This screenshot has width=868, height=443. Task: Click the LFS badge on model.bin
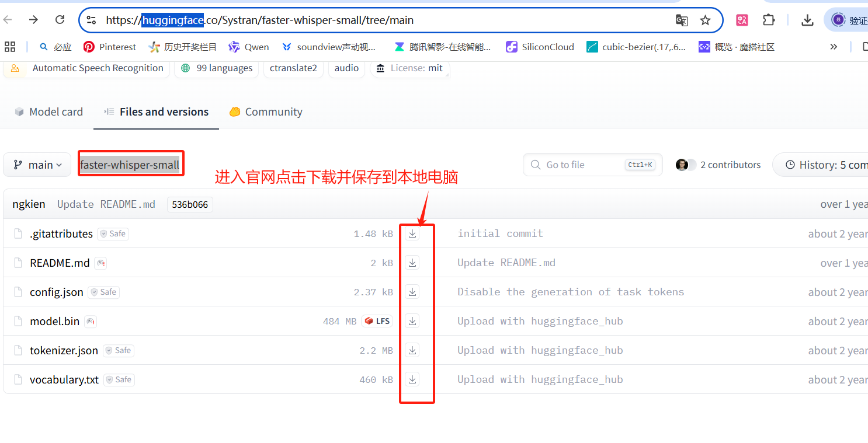coord(377,321)
